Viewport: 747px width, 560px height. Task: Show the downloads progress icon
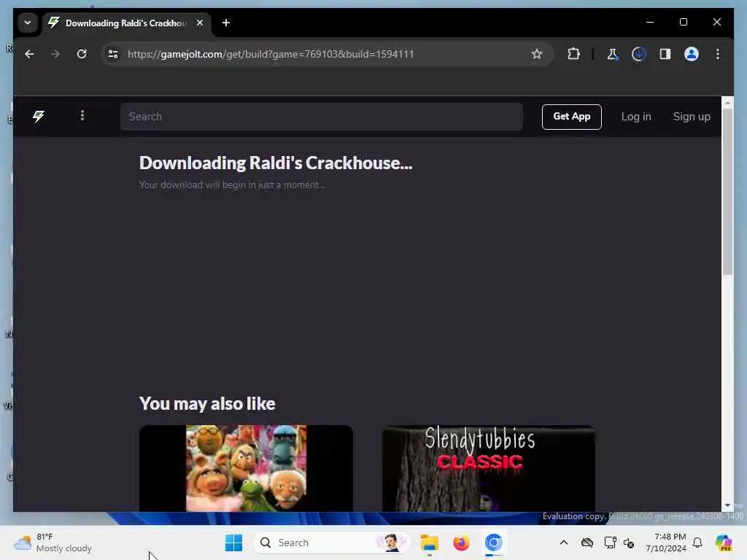[638, 54]
